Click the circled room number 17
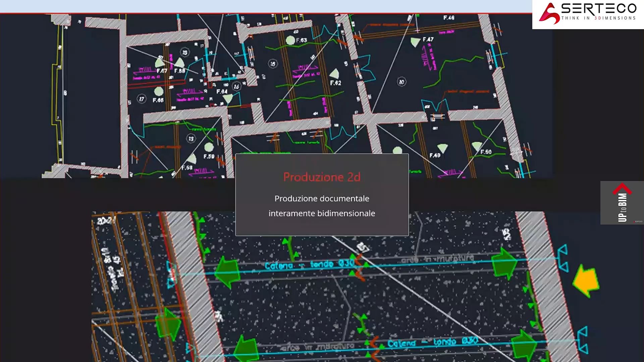The width and height of the screenshot is (644, 362). pyautogui.click(x=142, y=99)
